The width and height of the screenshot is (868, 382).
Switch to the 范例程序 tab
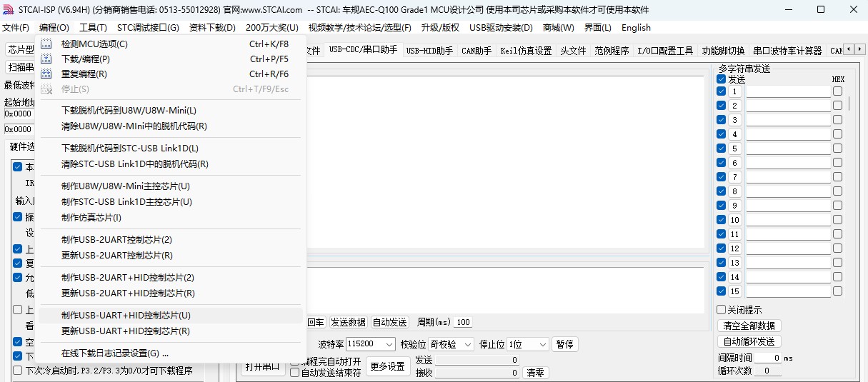pyautogui.click(x=612, y=51)
